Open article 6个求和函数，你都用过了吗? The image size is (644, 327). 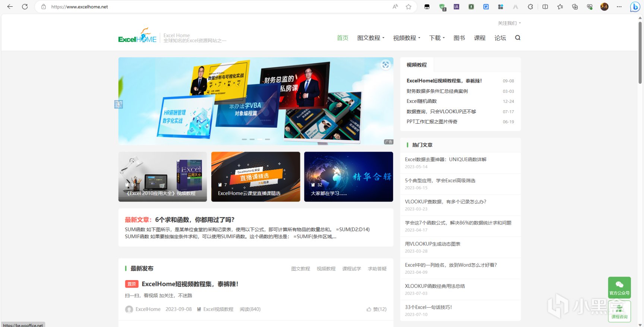(195, 220)
